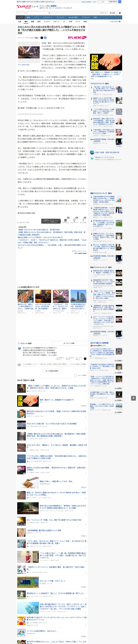Viewport: 138px width, 644px height.
Task: Click the コメントを書く button
Action: click(x=69, y=343)
